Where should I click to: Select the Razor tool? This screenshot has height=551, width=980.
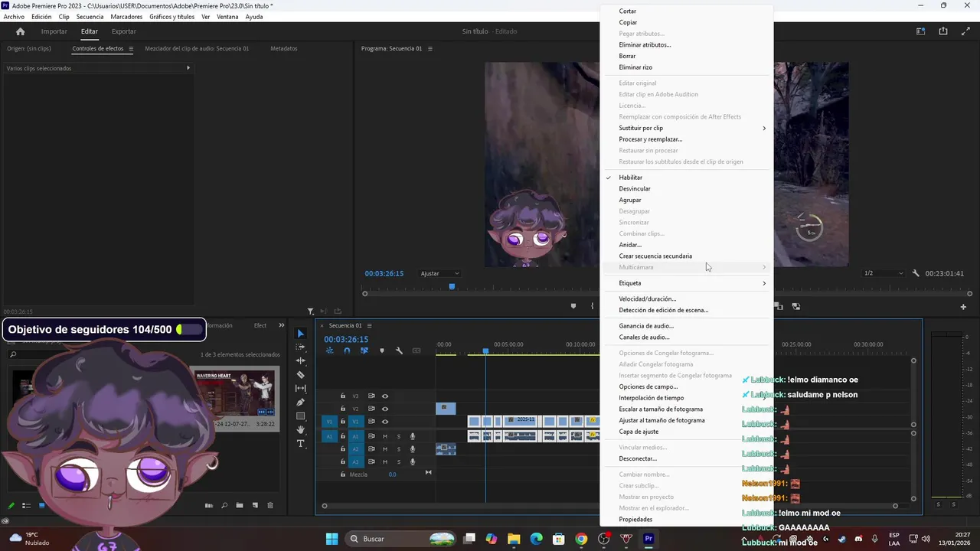point(300,375)
